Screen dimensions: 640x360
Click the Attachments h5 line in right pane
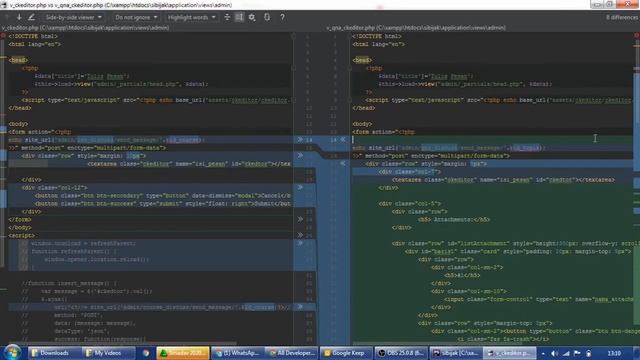click(x=453, y=220)
